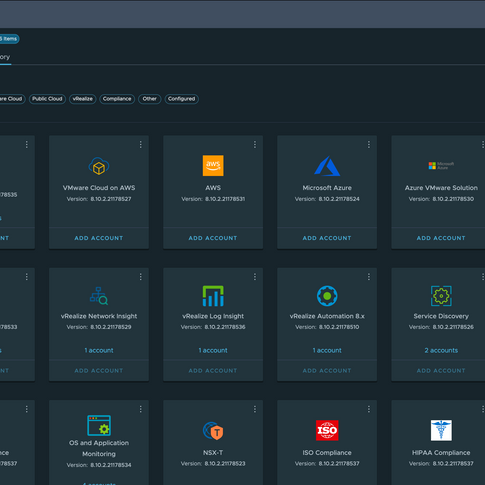The height and width of the screenshot is (485, 485).
Task: Open 1 account link under vRealize Automation 8.x
Action: click(x=327, y=350)
